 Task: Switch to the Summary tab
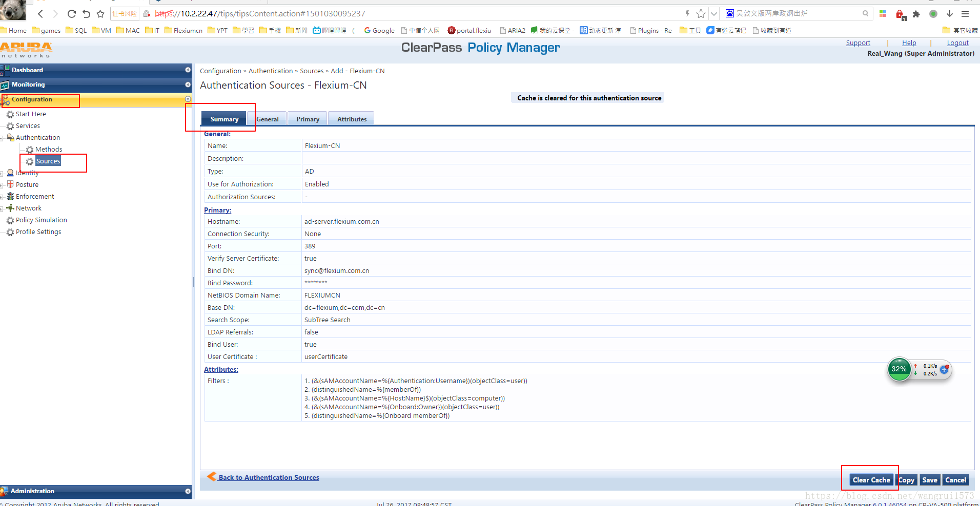[224, 119]
